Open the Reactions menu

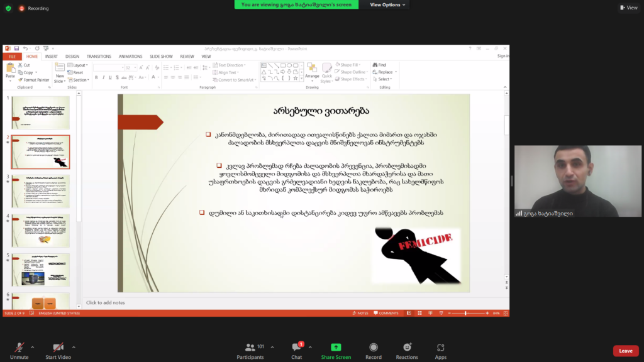click(x=407, y=348)
